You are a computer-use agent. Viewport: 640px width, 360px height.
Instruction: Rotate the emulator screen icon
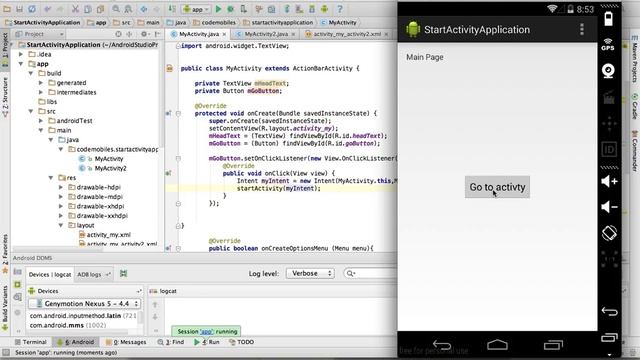[x=609, y=233]
